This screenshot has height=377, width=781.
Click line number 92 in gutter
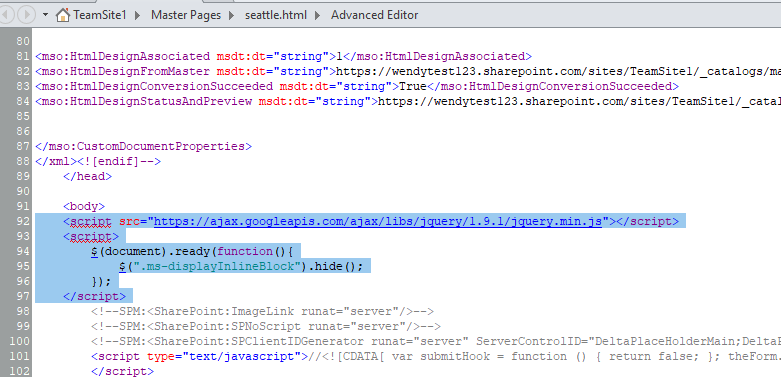coord(23,221)
